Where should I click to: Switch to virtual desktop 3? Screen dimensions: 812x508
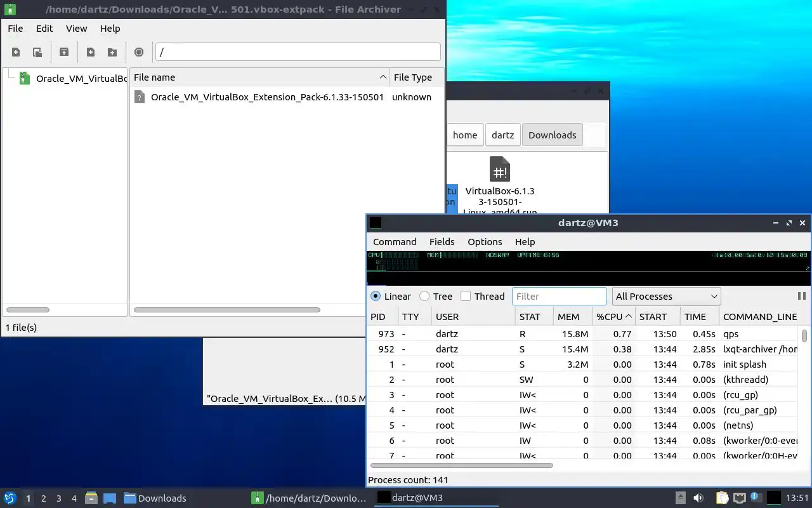point(59,498)
